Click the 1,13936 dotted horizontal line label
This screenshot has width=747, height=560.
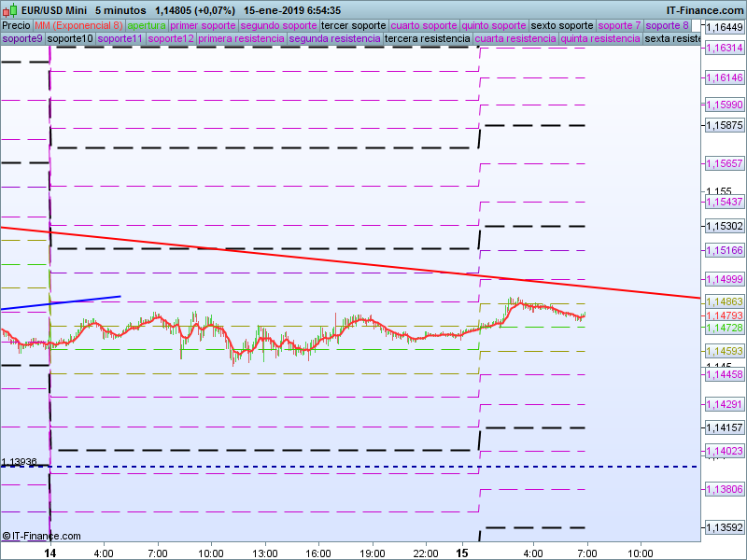20,462
